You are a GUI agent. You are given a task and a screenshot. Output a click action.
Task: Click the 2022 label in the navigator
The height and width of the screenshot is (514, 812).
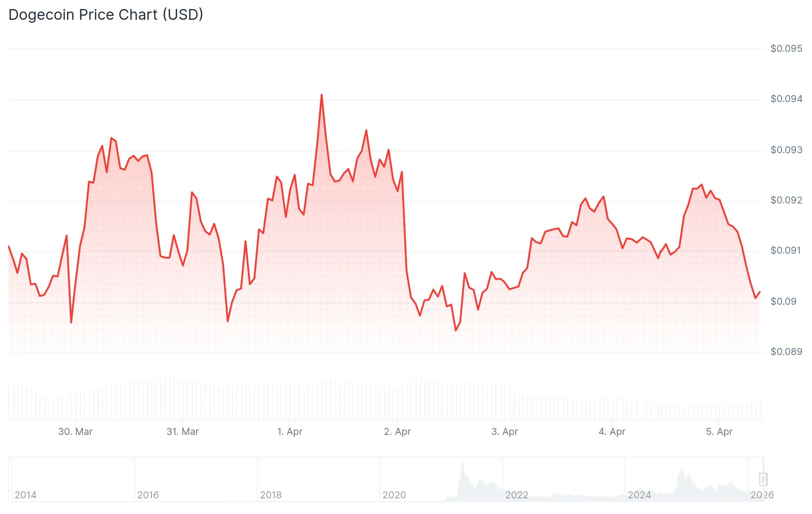[x=517, y=495]
